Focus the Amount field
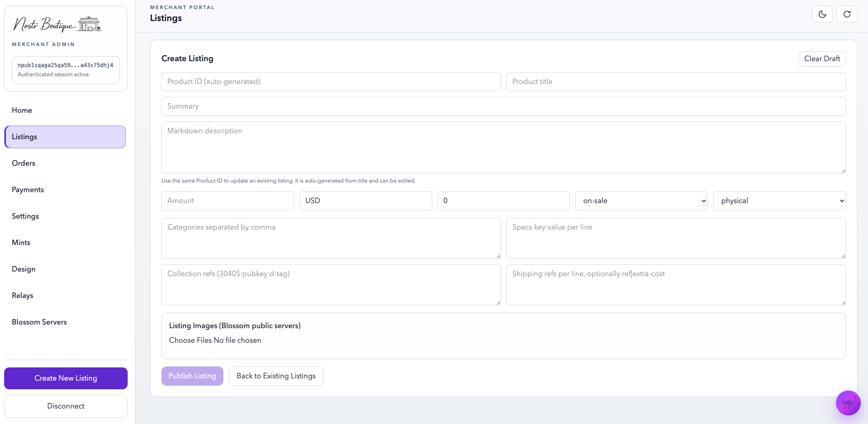This screenshot has height=424, width=868. [227, 201]
